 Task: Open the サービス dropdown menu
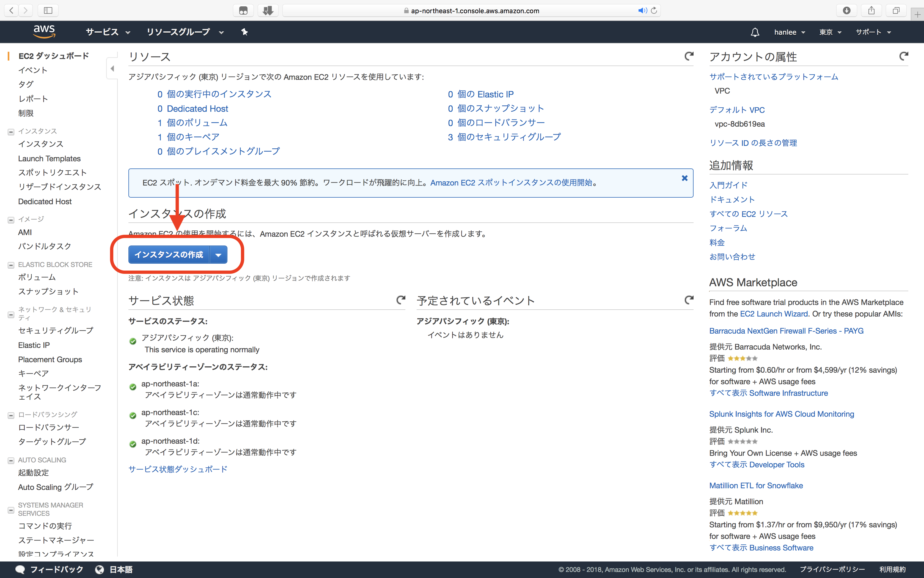click(108, 32)
